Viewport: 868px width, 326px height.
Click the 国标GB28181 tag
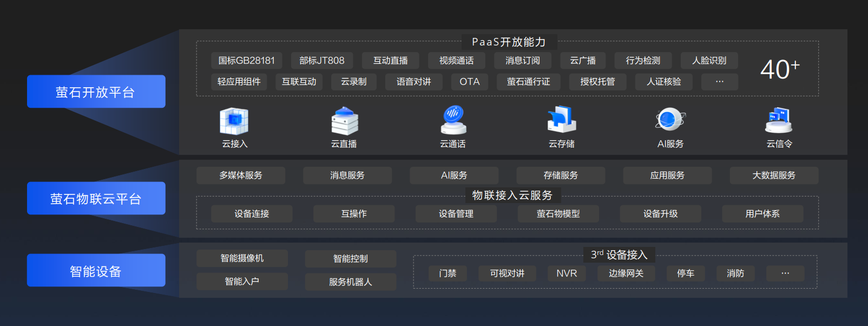[x=247, y=61]
